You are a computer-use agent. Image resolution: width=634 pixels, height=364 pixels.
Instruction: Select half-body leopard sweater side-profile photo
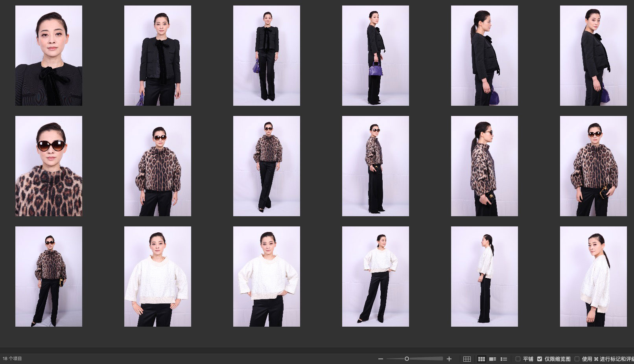coord(485,166)
